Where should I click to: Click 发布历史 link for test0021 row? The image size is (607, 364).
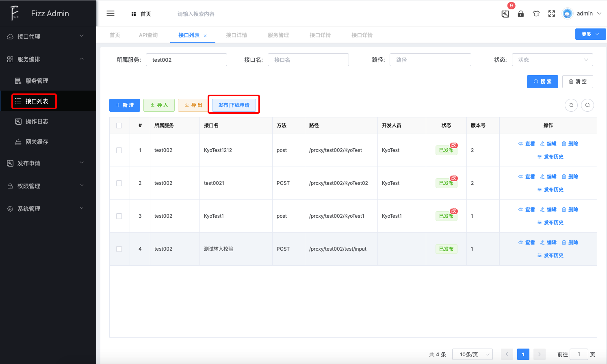pyautogui.click(x=553, y=190)
